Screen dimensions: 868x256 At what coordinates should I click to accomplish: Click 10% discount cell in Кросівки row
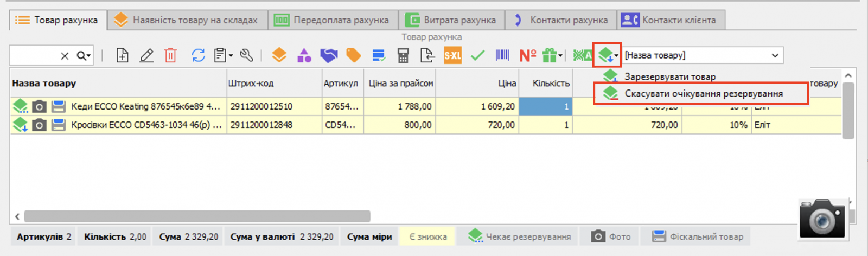[x=716, y=125]
